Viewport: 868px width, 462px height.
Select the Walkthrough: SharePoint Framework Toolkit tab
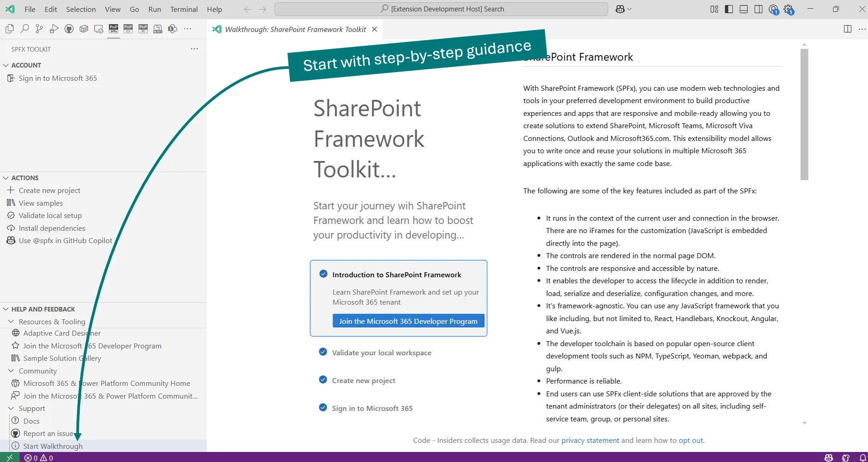295,29
